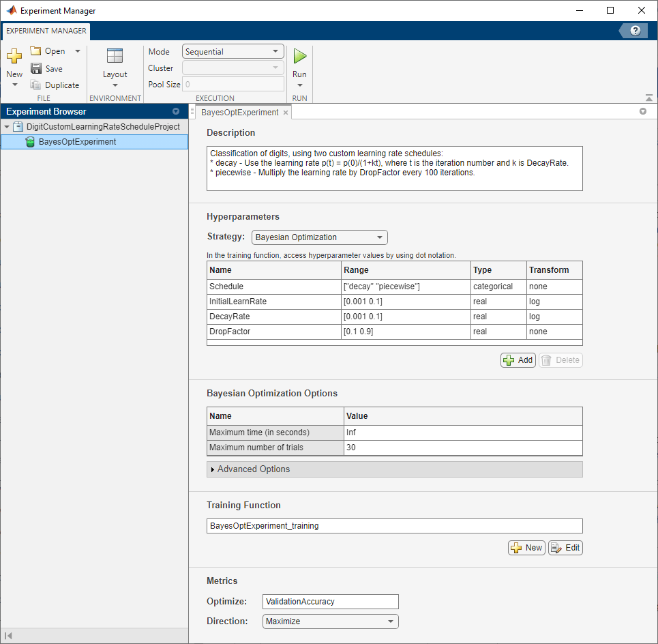Click Edit to edit the training function
The height and width of the screenshot is (644, 658).
tap(565, 548)
